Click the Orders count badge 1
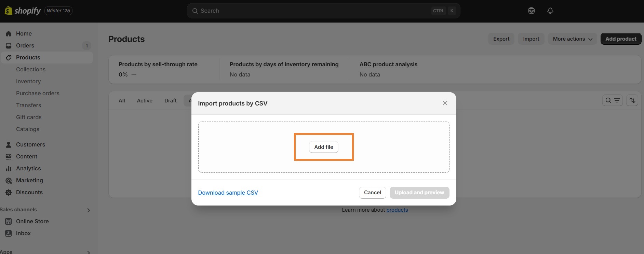Screen dimensions: 644x254 click(86, 45)
